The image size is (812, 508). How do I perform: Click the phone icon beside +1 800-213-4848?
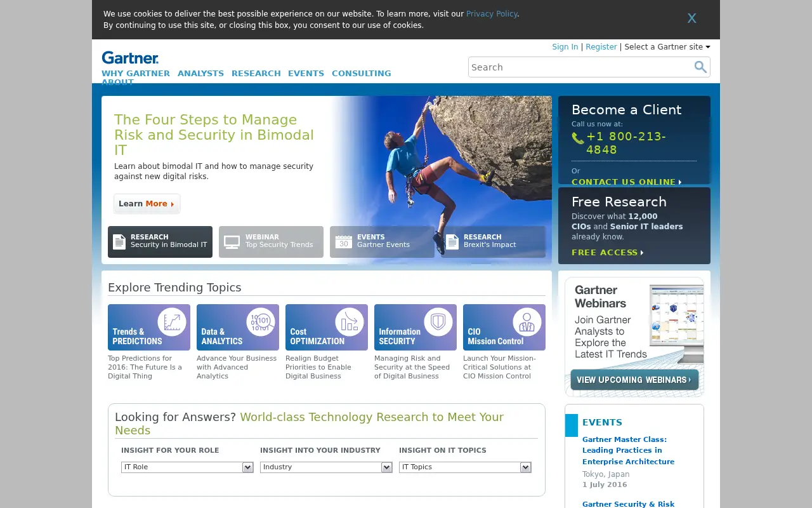578,138
